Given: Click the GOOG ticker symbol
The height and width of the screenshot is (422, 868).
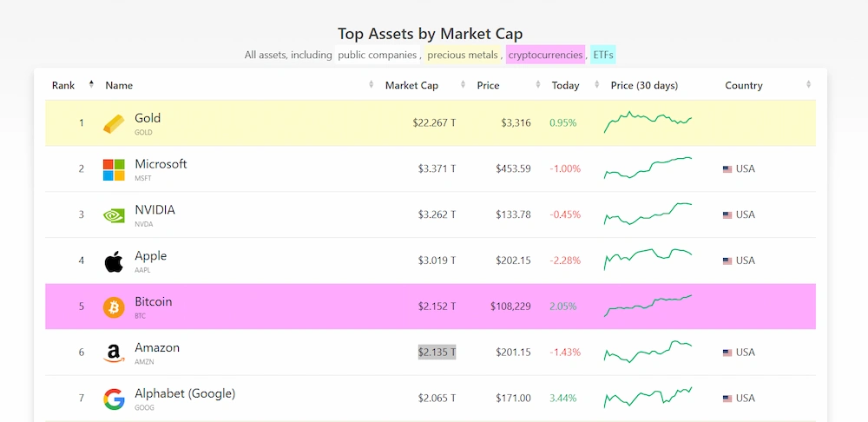Looking at the screenshot, I should [x=144, y=407].
